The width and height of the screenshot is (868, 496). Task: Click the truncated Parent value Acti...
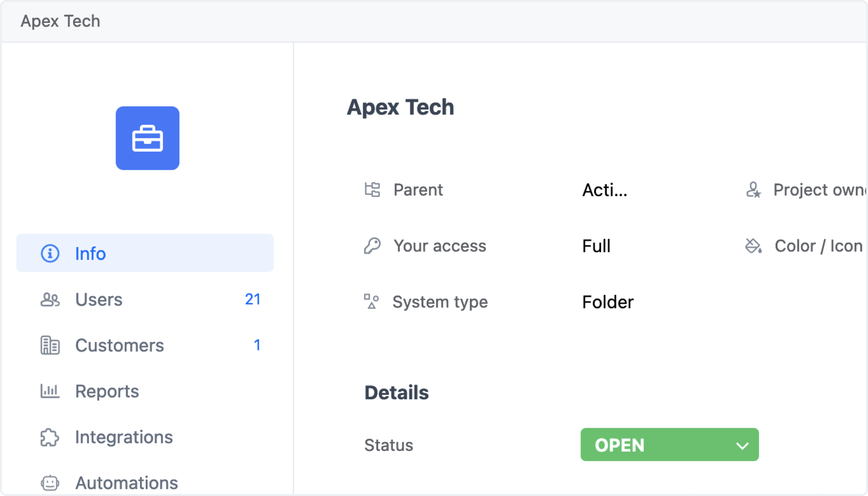pyautogui.click(x=604, y=190)
